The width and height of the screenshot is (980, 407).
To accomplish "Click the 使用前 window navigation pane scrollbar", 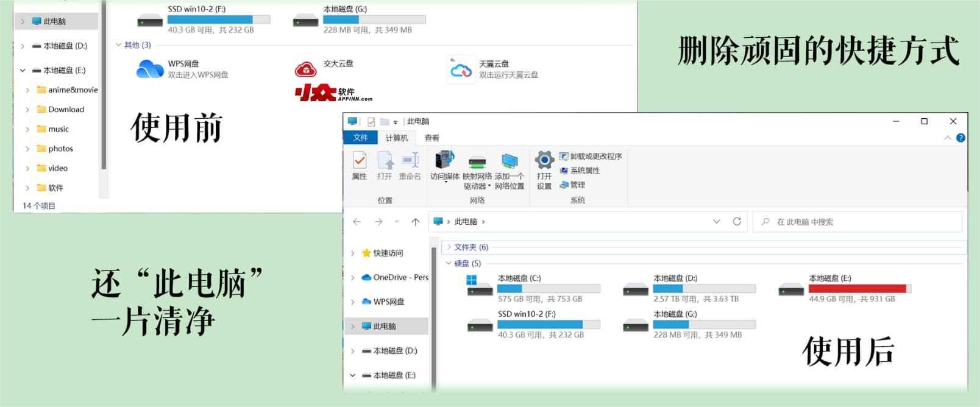I will pos(104,85).
